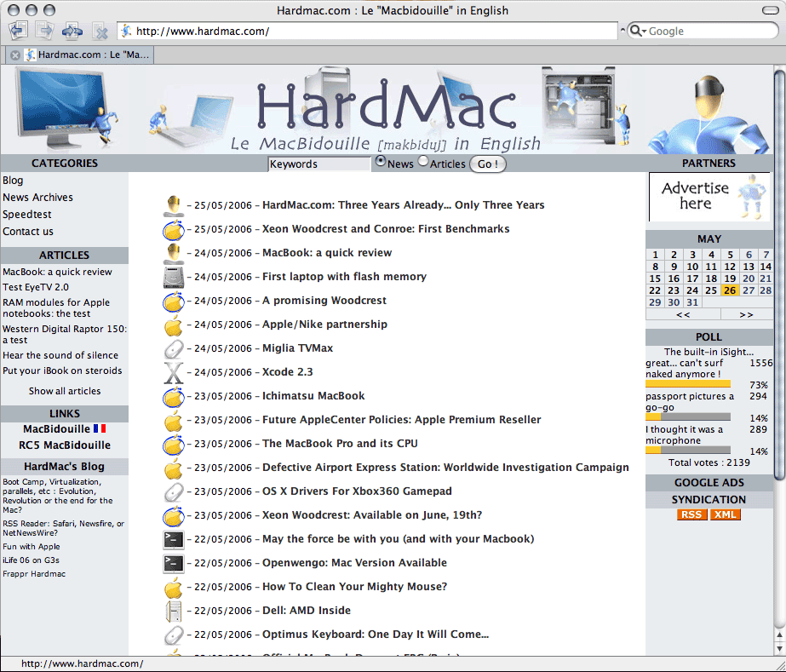Go to next month with >> in calendar

(x=746, y=314)
